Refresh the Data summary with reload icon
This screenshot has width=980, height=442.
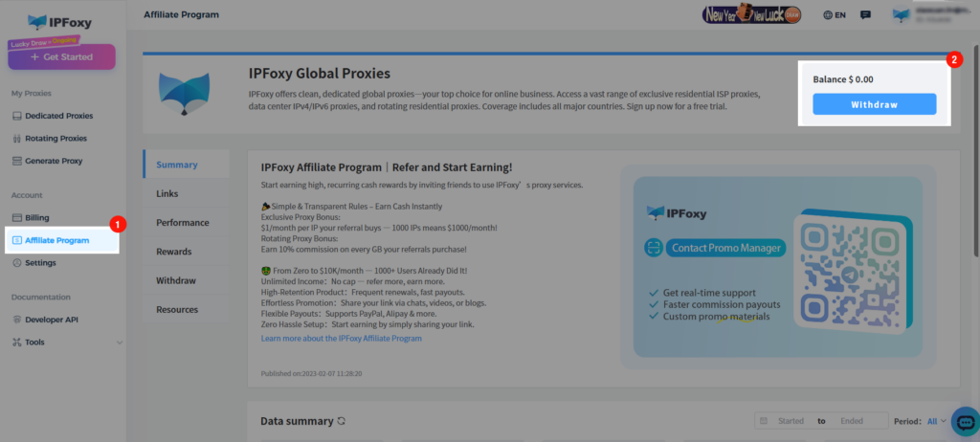pos(342,421)
